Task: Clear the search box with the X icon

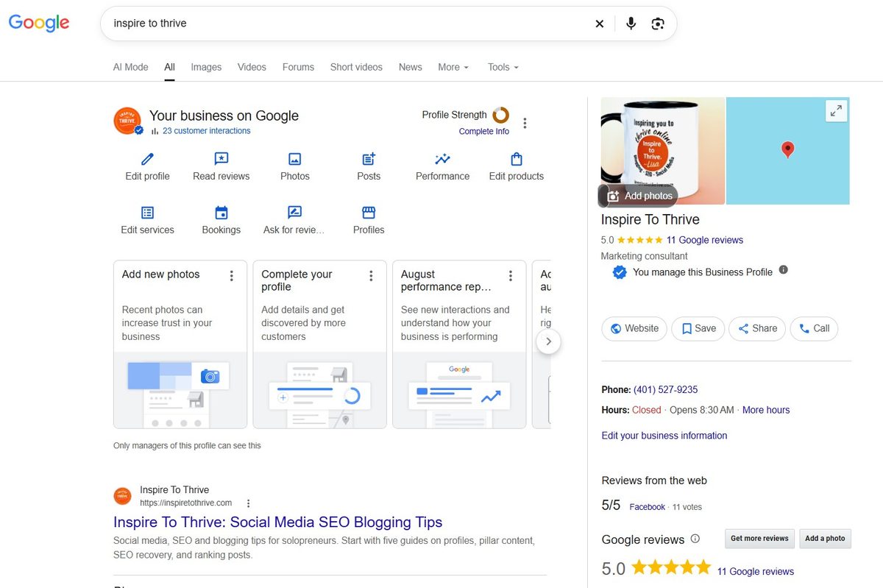Action: 600,24
